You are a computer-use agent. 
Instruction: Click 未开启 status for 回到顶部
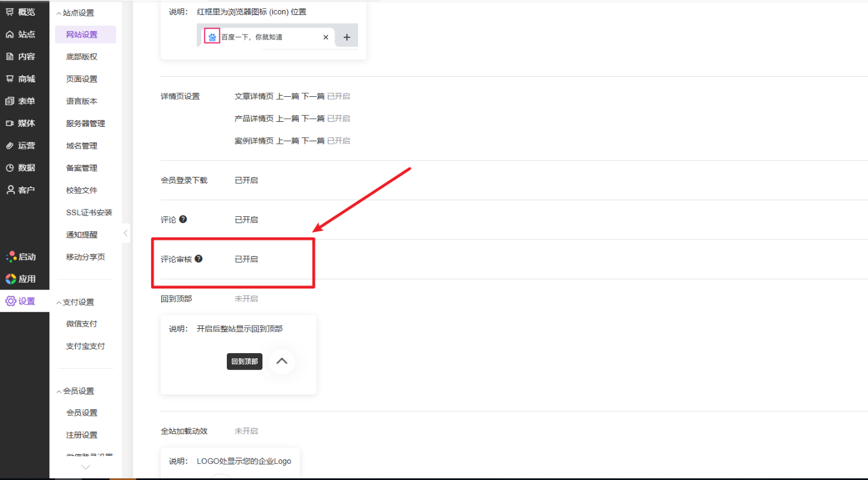[x=246, y=299]
